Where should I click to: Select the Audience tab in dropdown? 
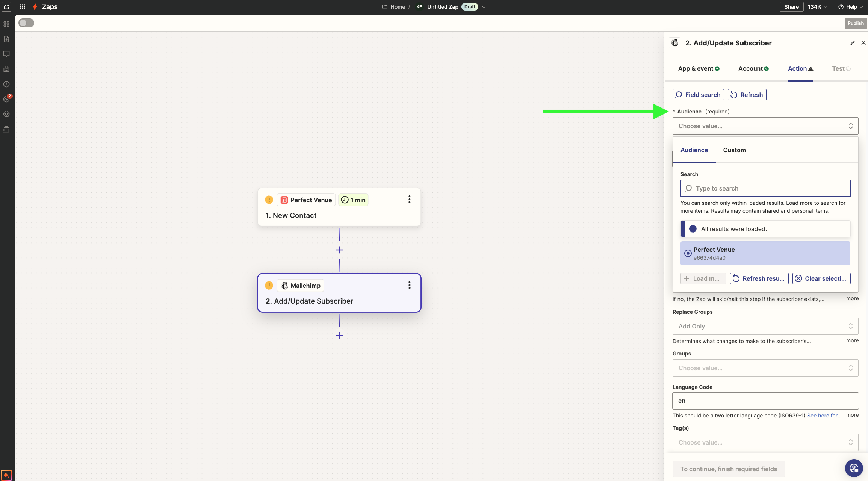tap(694, 150)
